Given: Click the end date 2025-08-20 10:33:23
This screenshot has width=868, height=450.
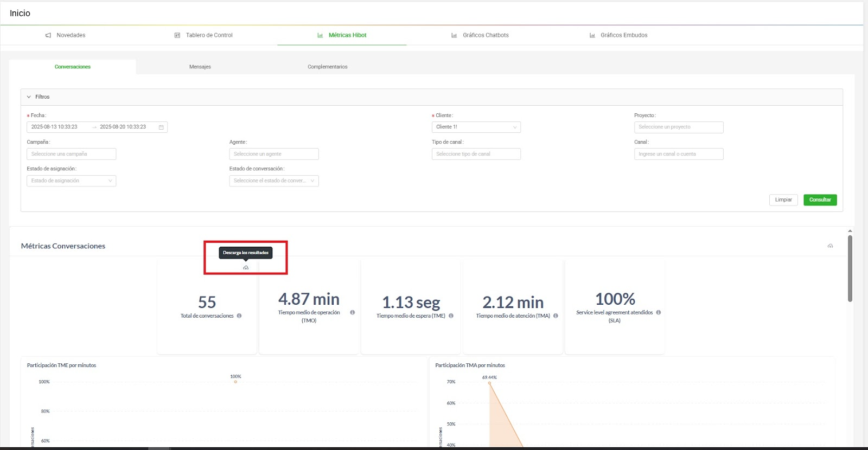Looking at the screenshot, I should 123,127.
